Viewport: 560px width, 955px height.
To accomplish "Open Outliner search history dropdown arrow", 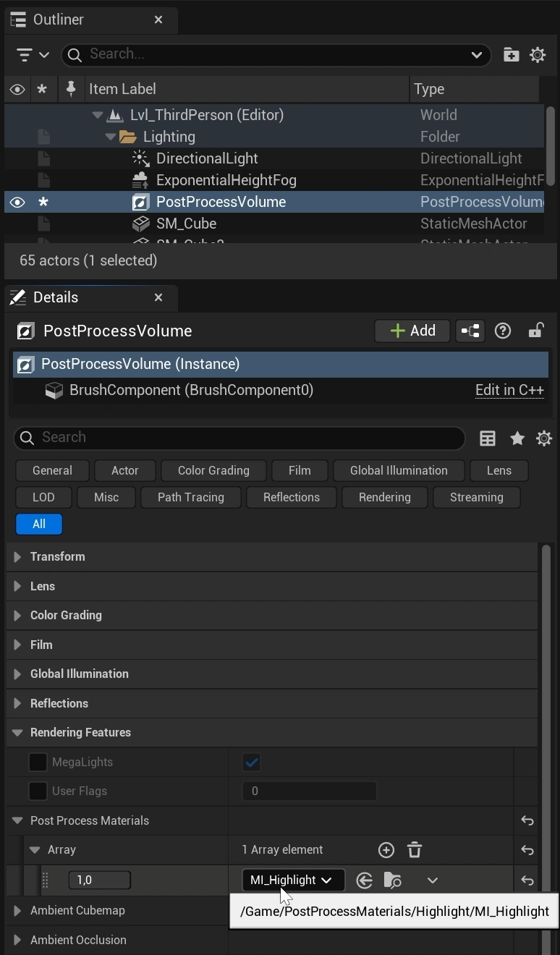I will click(x=476, y=54).
